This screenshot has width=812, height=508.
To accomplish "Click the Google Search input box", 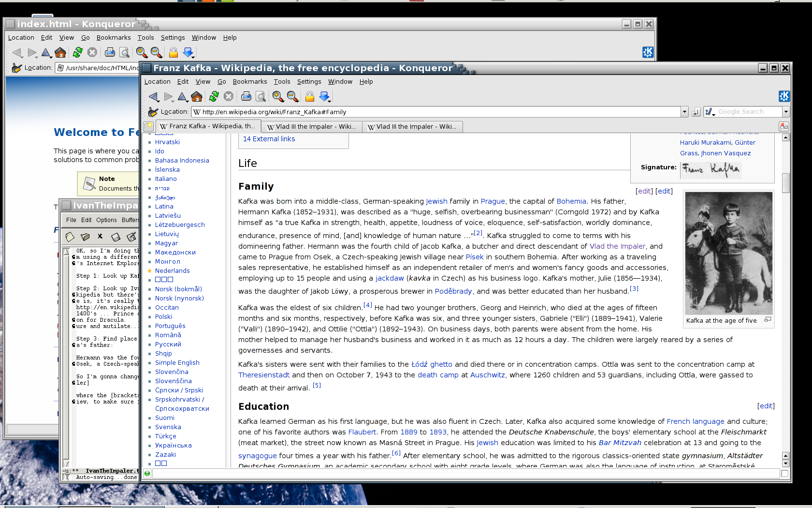I will coord(748,112).
